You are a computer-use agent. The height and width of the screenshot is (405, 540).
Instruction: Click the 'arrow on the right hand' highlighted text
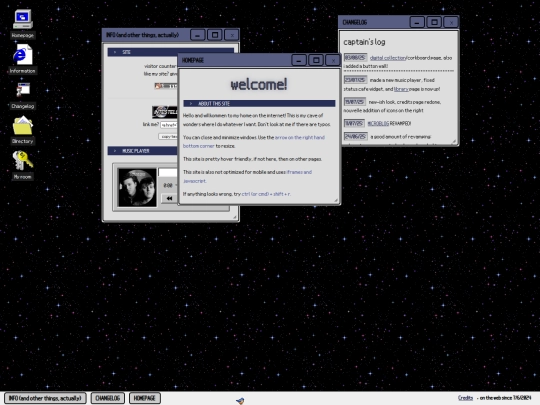300,137
